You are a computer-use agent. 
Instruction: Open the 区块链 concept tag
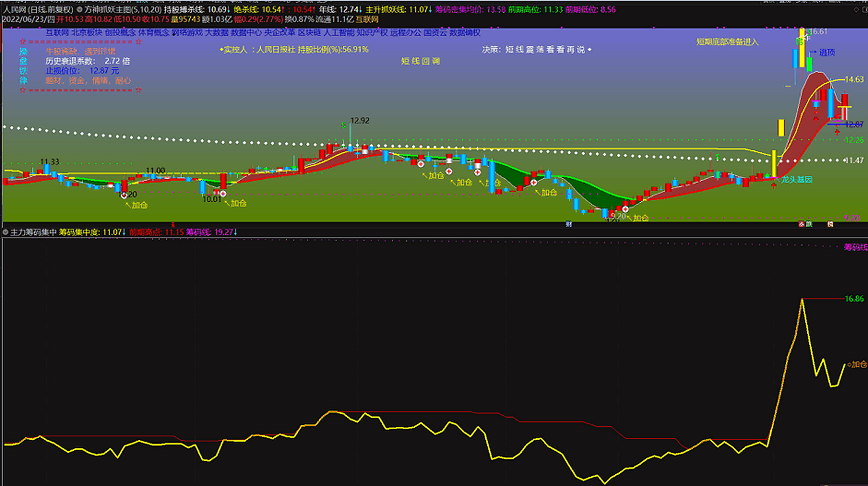[x=309, y=33]
